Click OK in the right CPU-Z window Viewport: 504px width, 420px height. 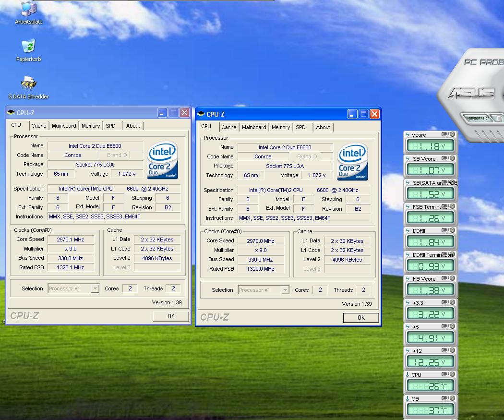[x=361, y=317]
